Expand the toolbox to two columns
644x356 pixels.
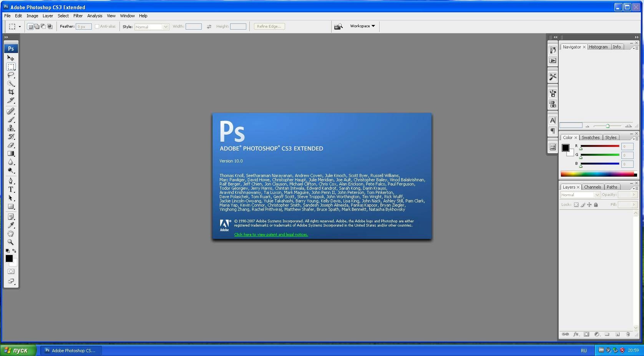[x=6, y=37]
